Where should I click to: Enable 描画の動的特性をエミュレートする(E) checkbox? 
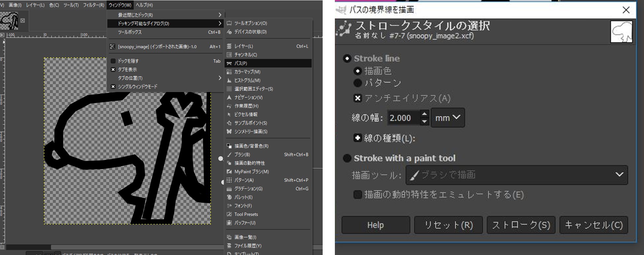pos(358,195)
